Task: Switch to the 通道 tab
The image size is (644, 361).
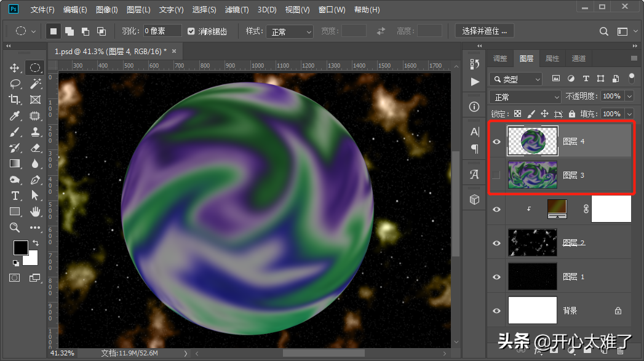Action: pyautogui.click(x=578, y=58)
